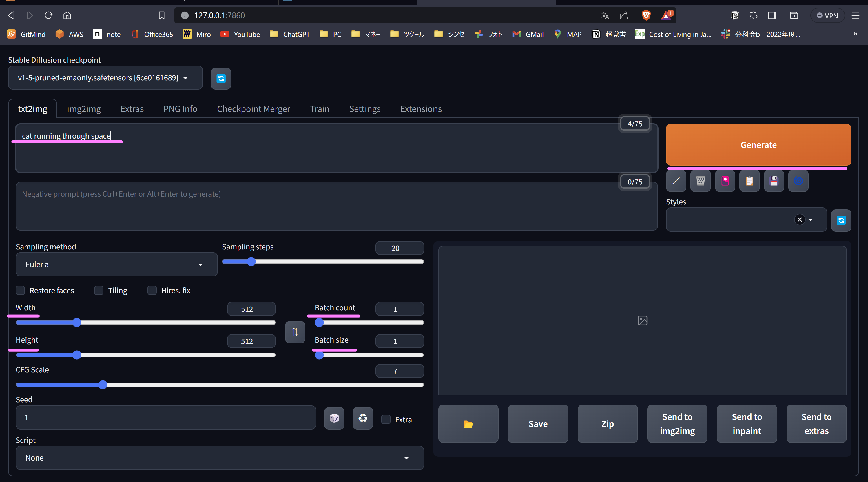Expand the Script dropdown set to None
The width and height of the screenshot is (868, 482).
[x=220, y=458]
